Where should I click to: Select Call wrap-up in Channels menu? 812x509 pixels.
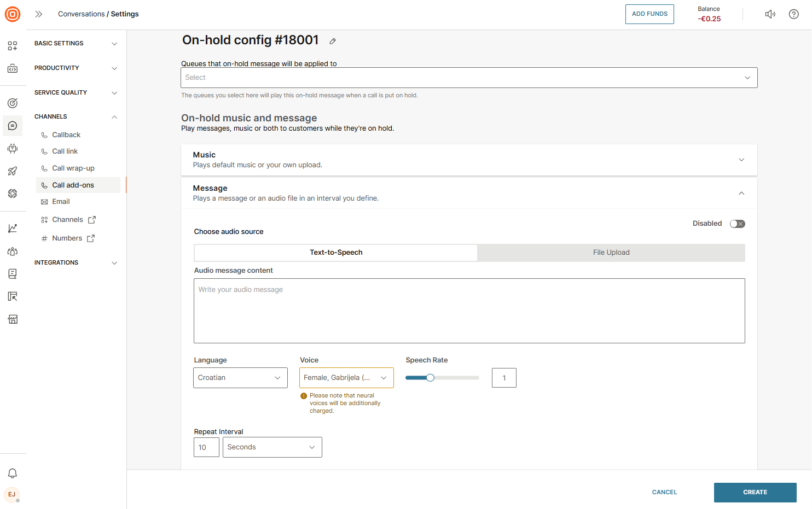pyautogui.click(x=73, y=168)
